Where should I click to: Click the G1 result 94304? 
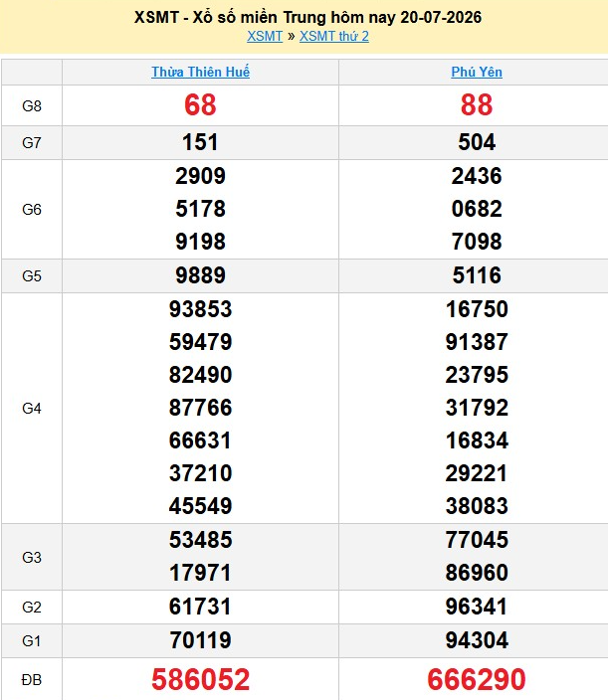click(x=477, y=640)
